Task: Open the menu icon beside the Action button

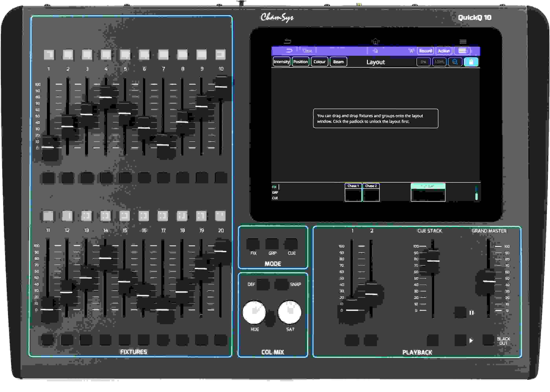Action: (x=463, y=51)
